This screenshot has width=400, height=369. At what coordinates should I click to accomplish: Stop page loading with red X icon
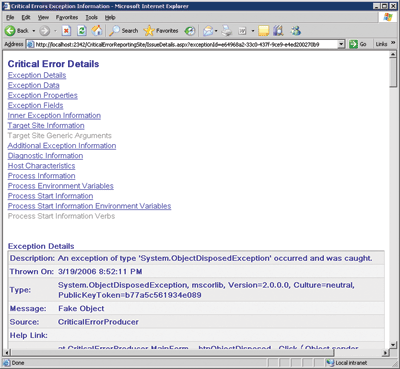point(66,31)
